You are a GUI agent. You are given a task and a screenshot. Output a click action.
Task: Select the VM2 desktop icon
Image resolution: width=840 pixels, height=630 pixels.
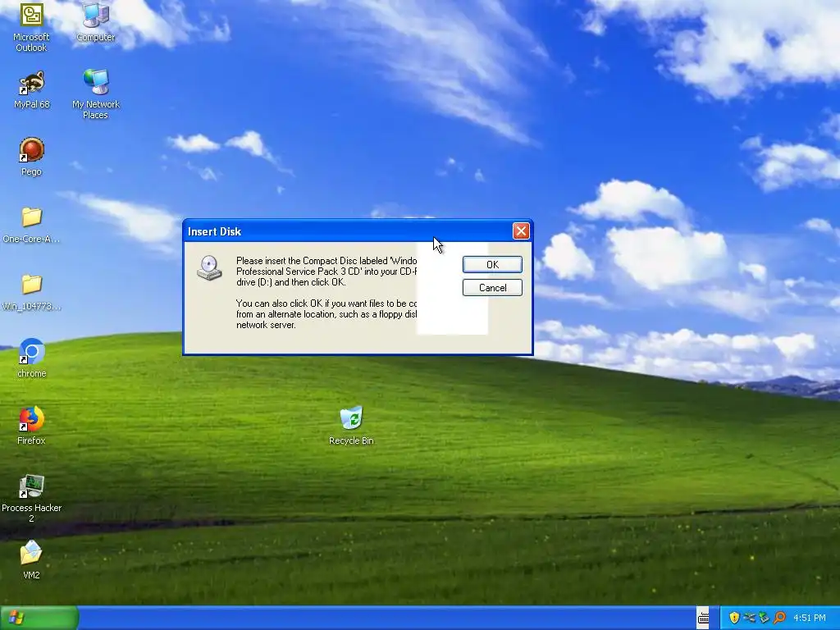(x=31, y=559)
